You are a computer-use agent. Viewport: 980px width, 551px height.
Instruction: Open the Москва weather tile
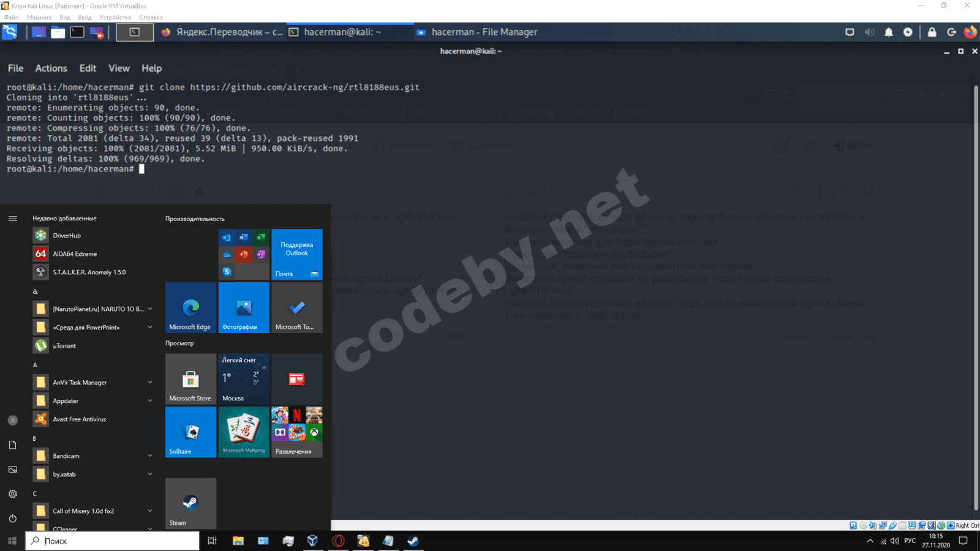(244, 379)
